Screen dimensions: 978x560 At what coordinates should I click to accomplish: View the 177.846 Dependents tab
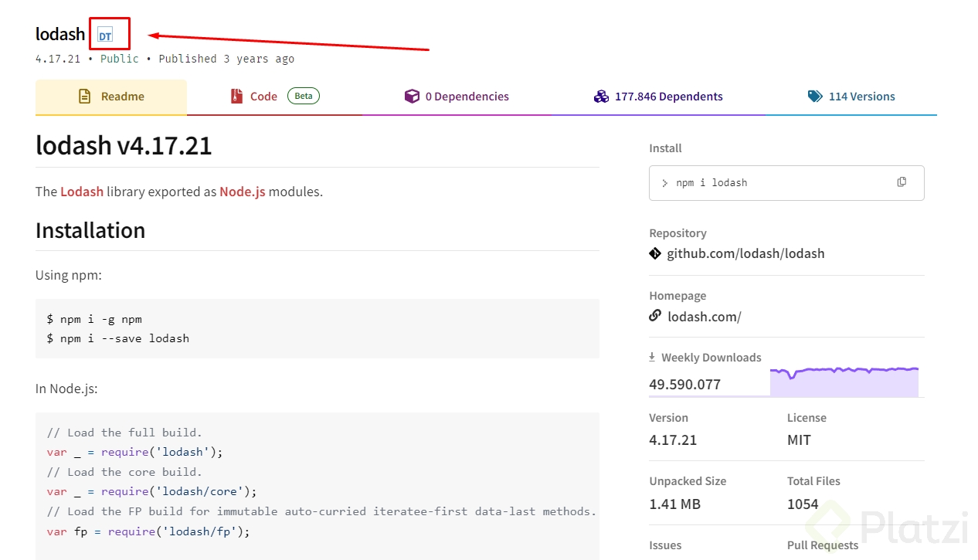668,97
